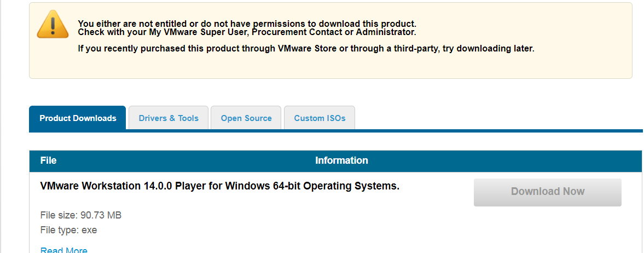
Task: Click the File type: exe text
Action: [68, 230]
